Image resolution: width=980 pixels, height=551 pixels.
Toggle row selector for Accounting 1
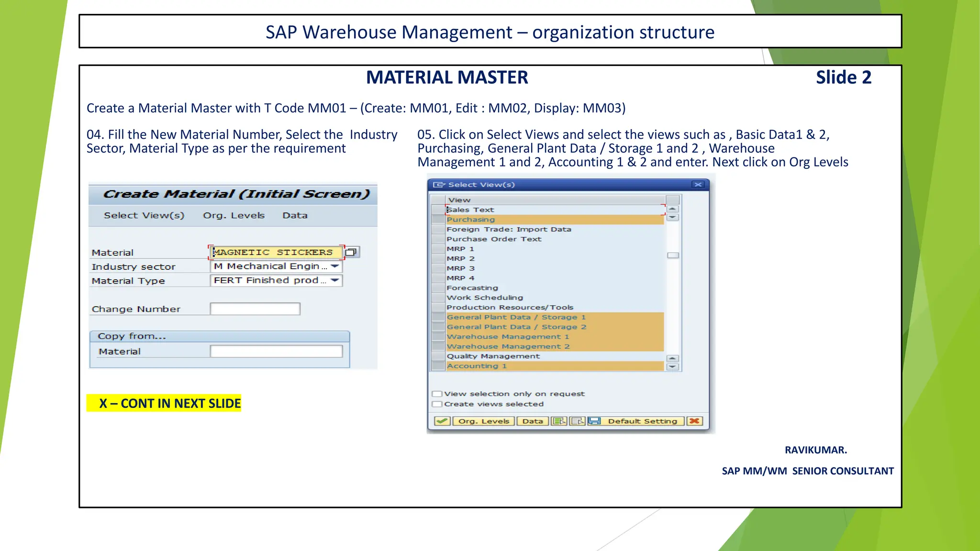(x=438, y=366)
